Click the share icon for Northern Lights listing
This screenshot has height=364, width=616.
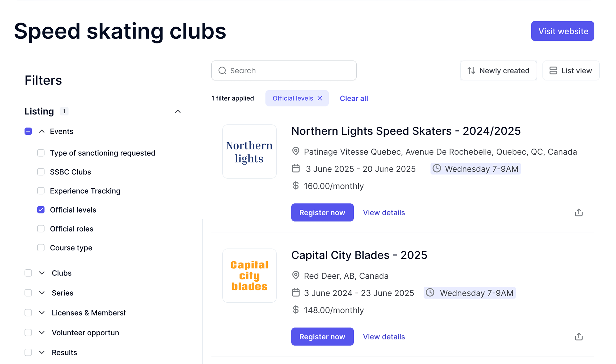click(x=578, y=212)
